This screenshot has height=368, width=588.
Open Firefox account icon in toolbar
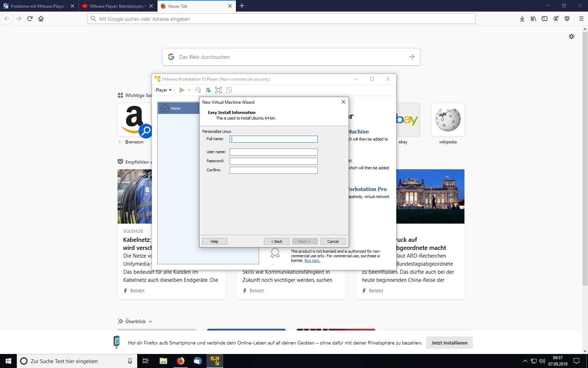pos(556,19)
